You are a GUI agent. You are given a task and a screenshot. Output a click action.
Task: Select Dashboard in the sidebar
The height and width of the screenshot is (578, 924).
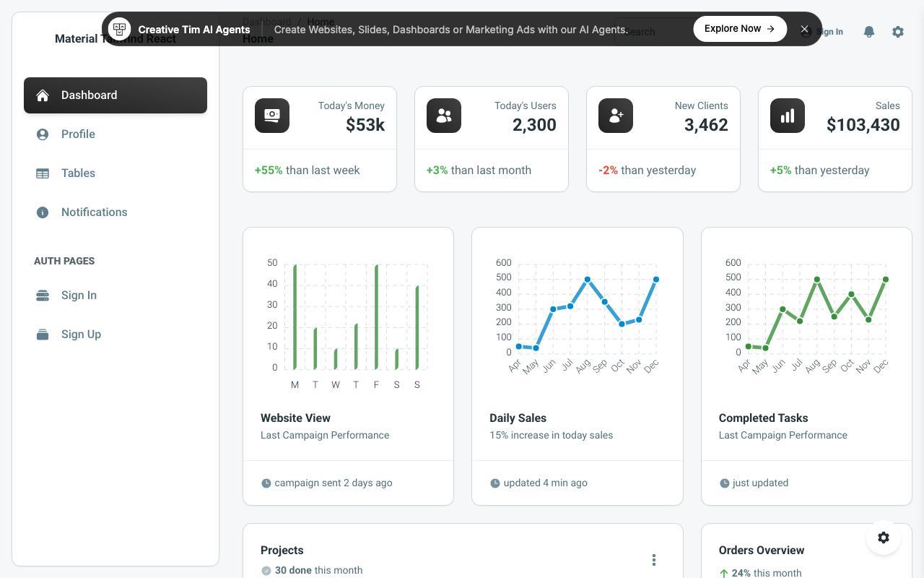pyautogui.click(x=115, y=95)
